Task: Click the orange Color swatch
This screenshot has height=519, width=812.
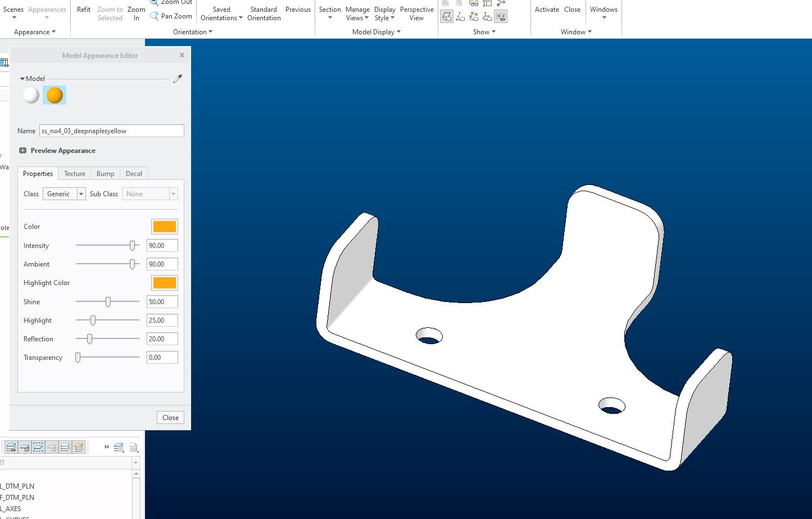Action: [x=164, y=226]
